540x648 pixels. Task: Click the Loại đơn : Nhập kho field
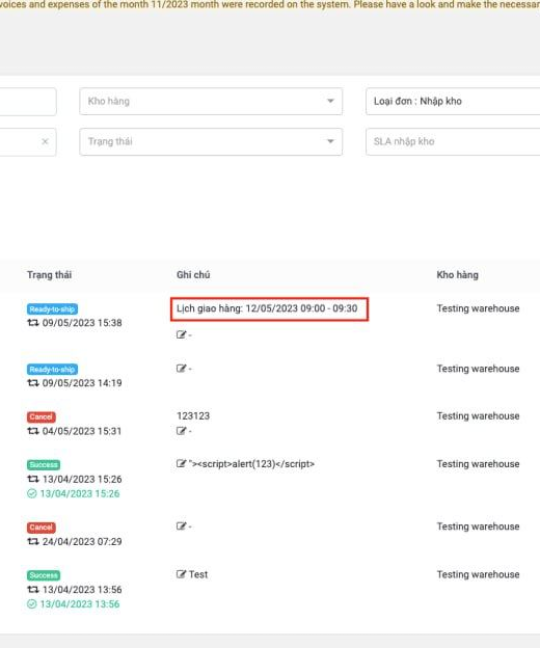click(x=453, y=101)
